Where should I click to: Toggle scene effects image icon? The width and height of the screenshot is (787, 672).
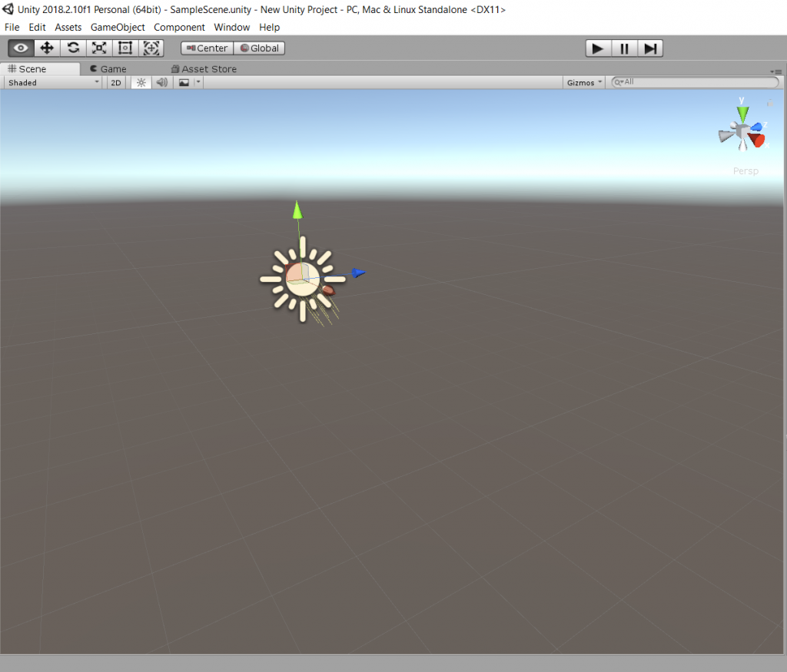pos(184,83)
